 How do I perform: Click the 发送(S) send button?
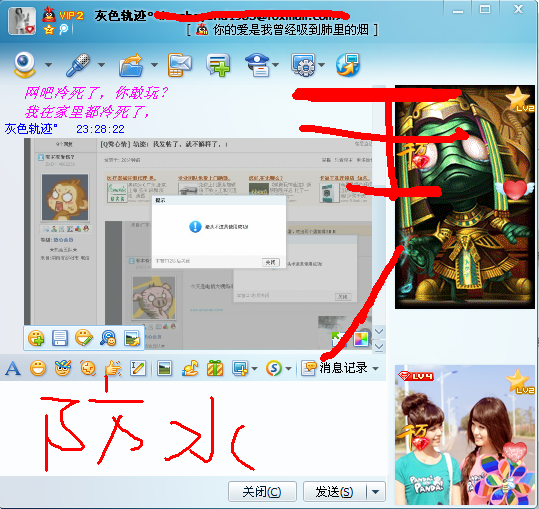click(x=334, y=491)
